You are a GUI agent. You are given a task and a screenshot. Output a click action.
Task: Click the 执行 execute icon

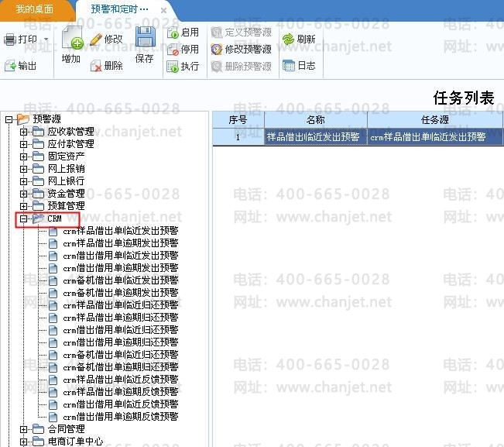click(x=173, y=67)
